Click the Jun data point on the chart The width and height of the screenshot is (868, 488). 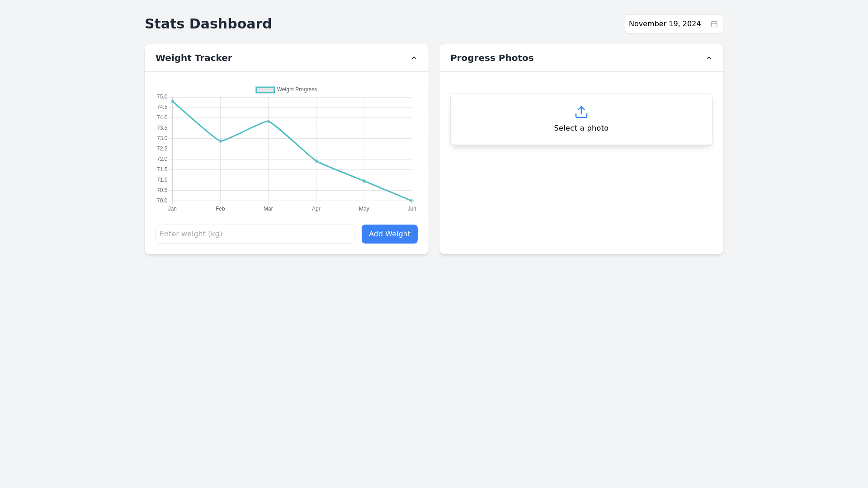[412, 201]
